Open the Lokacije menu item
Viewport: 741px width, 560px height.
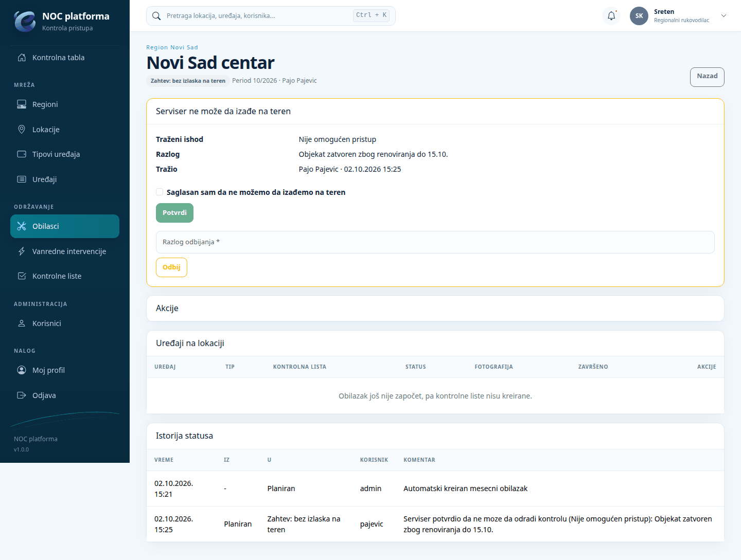click(65, 130)
